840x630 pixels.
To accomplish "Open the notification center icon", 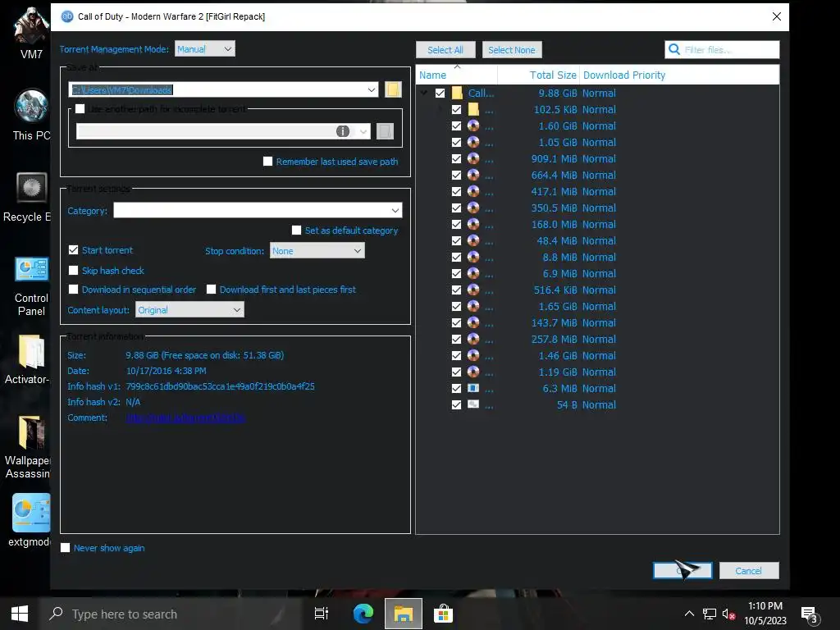I will coord(809,614).
